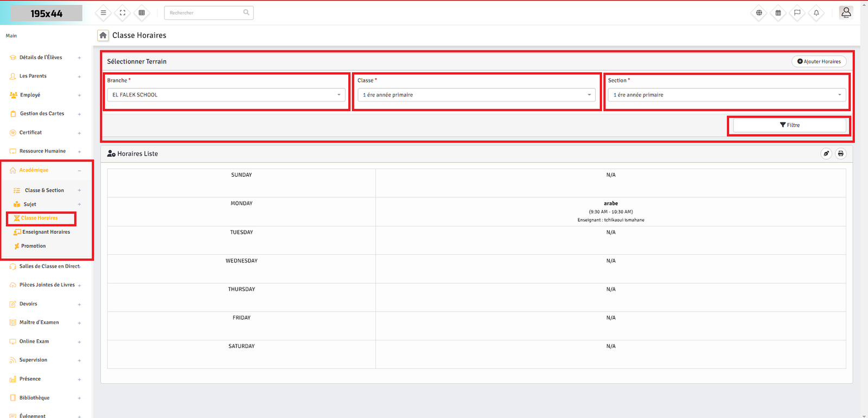Click the Ajouter Horaires button
The image size is (868, 418).
coord(819,62)
